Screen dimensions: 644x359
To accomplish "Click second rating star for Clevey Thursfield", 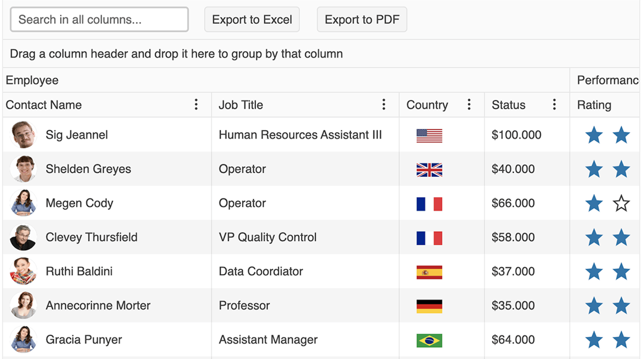I will [621, 237].
